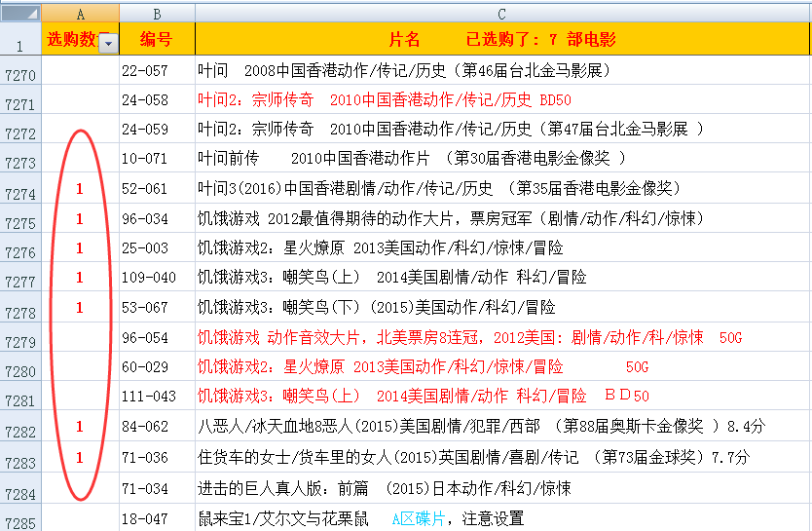
Task: Click quantity 1 in row 7274
Action: (x=80, y=188)
